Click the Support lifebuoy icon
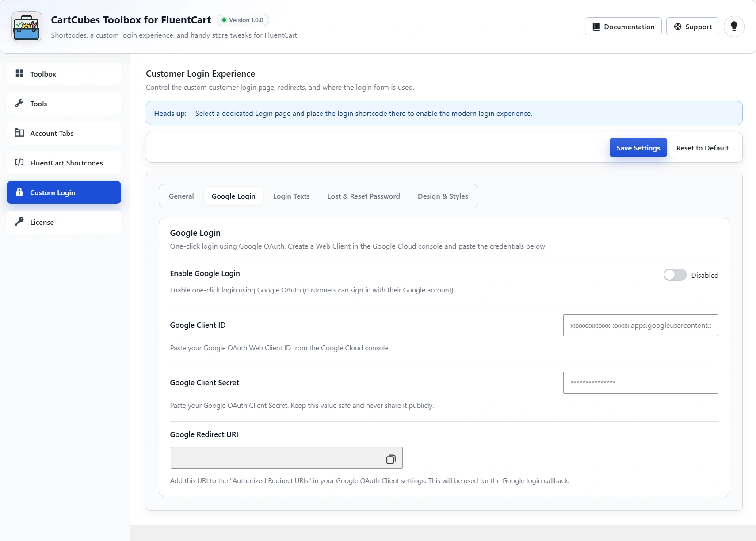 tap(678, 27)
